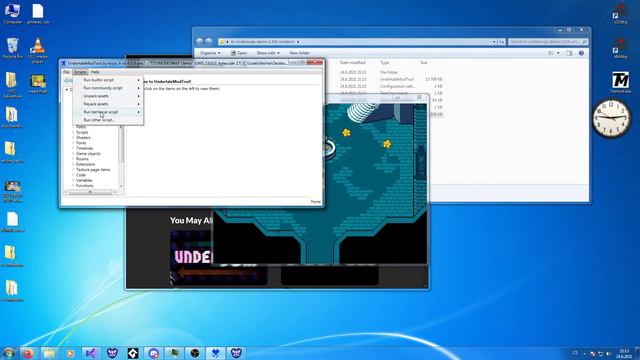This screenshot has height=360, width=640.
Task: Expand the Timelines tree node
Action: click(x=73, y=148)
